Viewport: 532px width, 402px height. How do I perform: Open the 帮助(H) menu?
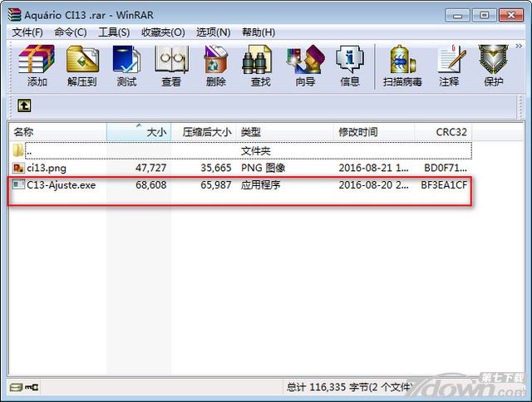point(259,32)
